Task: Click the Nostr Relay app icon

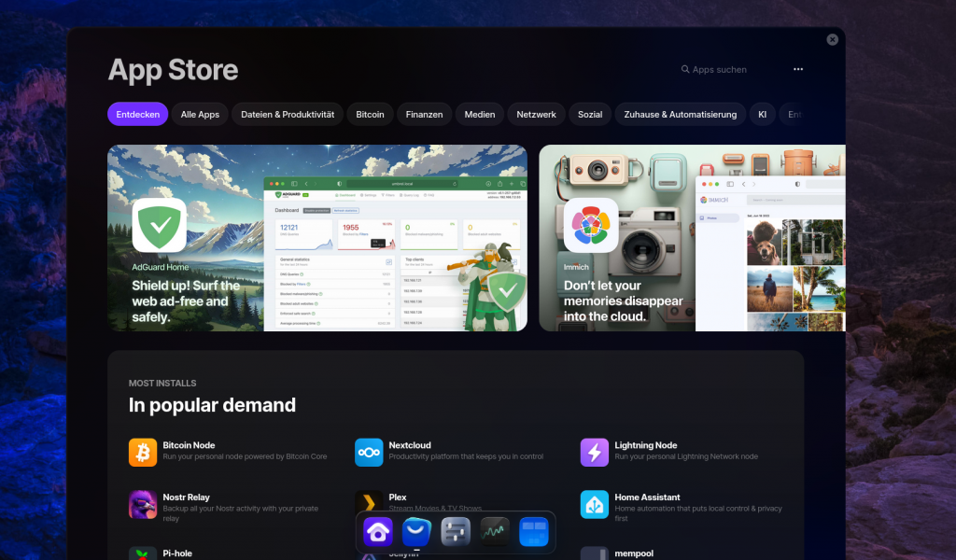Action: [142, 504]
